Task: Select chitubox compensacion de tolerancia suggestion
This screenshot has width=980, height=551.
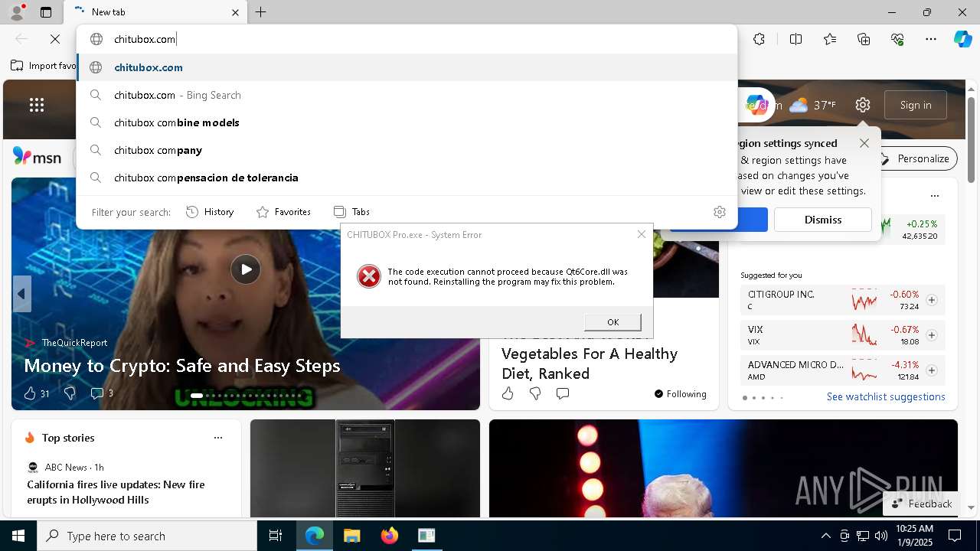Action: (407, 178)
